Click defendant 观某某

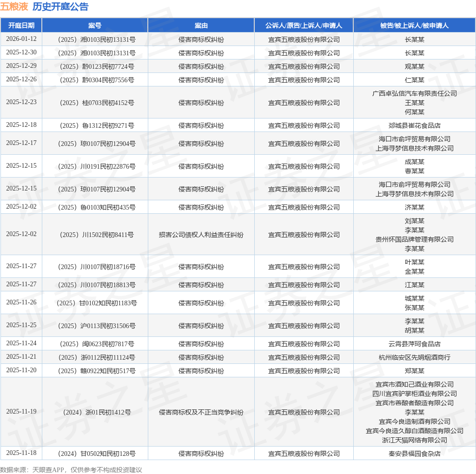click(414, 66)
